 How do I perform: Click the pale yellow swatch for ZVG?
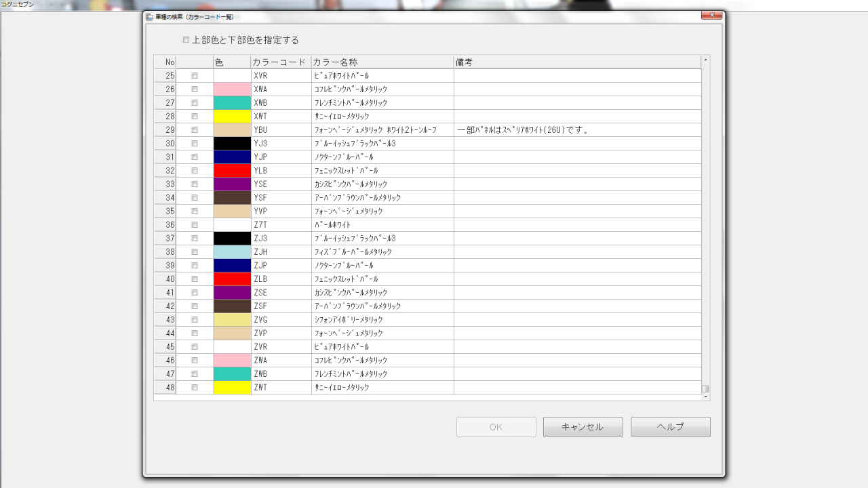pyautogui.click(x=232, y=319)
